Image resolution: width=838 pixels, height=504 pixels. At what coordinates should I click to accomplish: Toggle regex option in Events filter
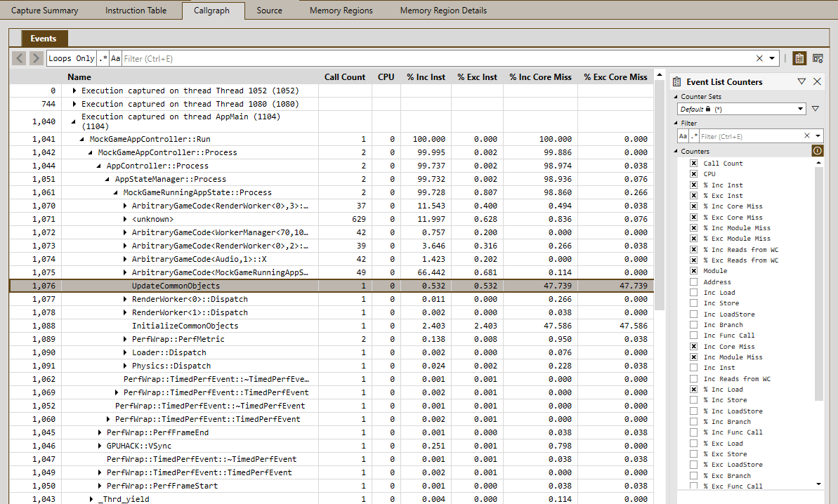(103, 58)
